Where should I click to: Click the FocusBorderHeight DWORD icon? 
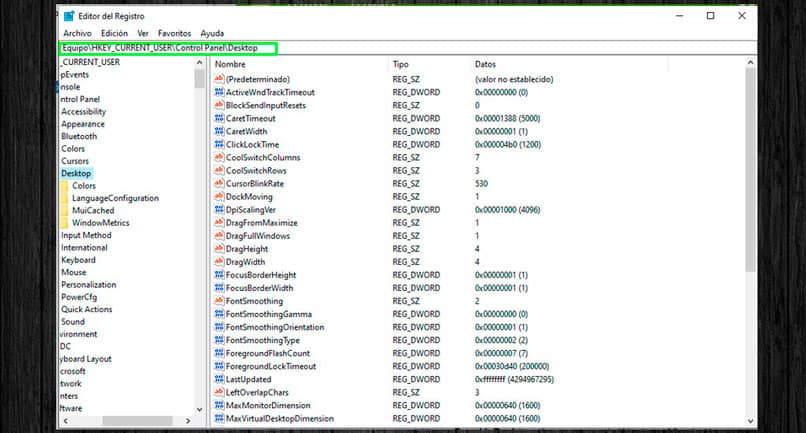[x=219, y=275]
